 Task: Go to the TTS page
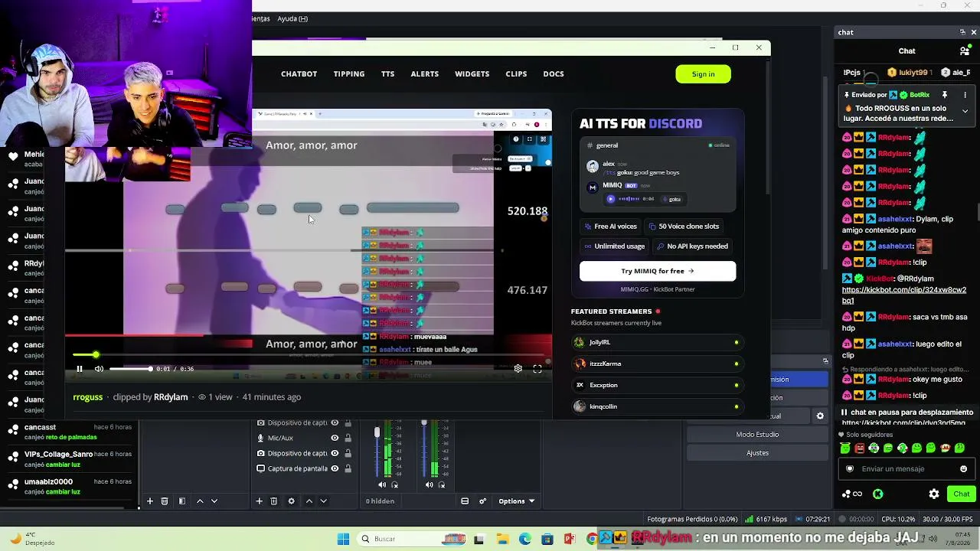tap(388, 74)
